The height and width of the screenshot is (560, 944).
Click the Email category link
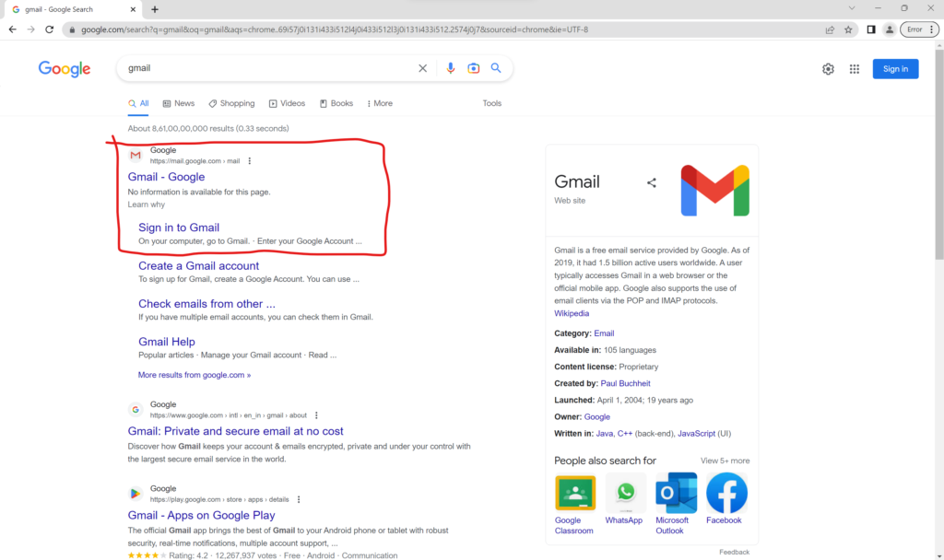click(604, 333)
